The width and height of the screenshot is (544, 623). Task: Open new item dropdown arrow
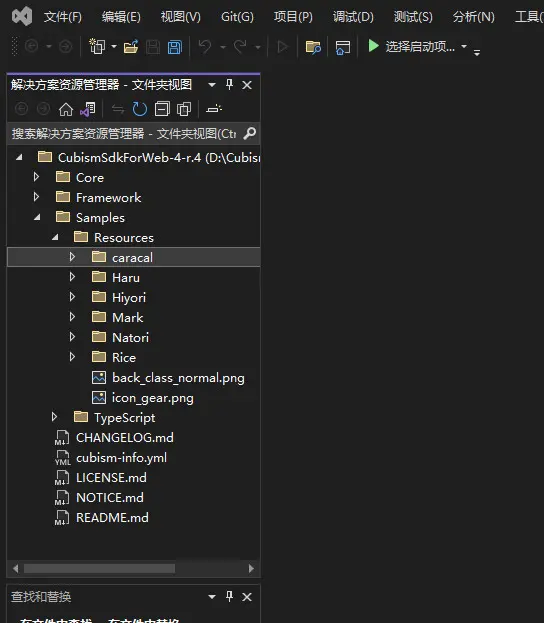(114, 46)
